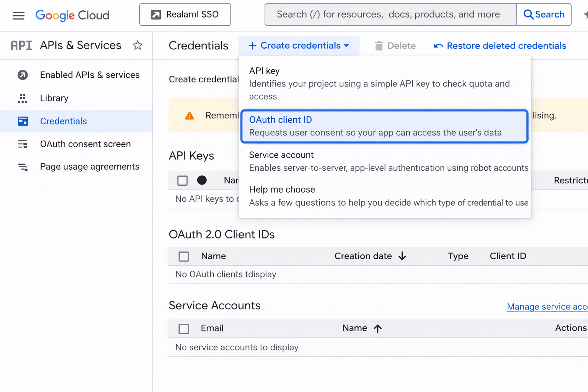The image size is (588, 392).
Task: Tick the Service Accounts header checkbox
Action: [x=184, y=329]
